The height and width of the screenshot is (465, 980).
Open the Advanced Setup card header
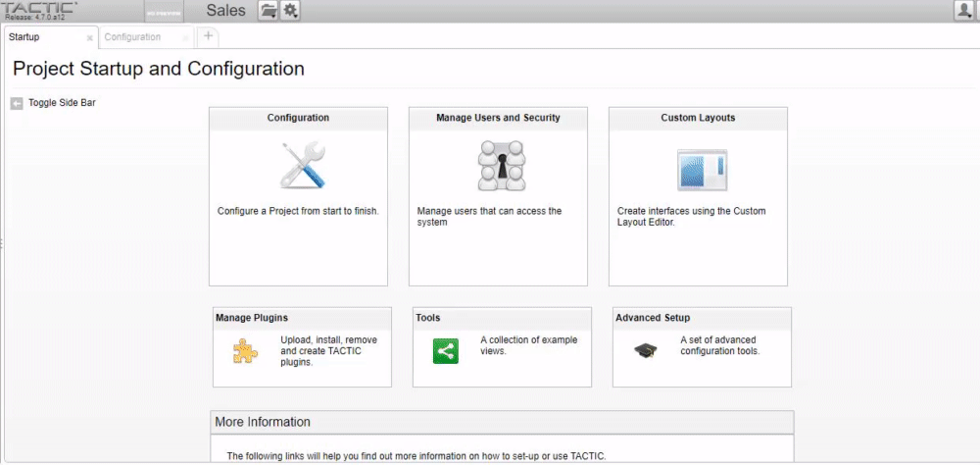point(702,318)
